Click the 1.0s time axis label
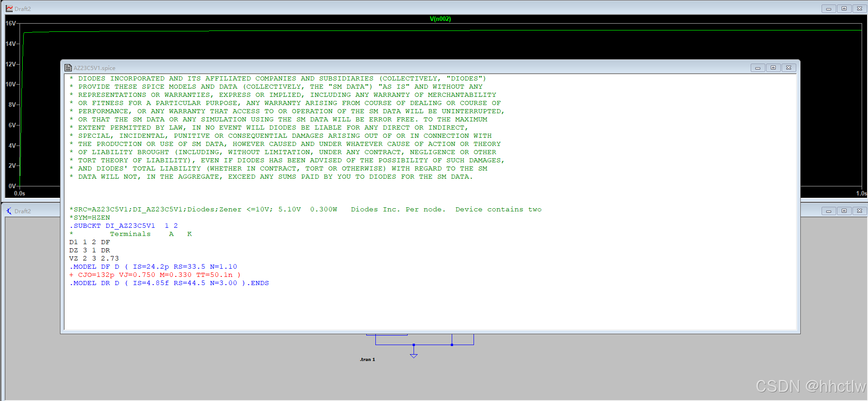This screenshot has height=401, width=868. (861, 193)
